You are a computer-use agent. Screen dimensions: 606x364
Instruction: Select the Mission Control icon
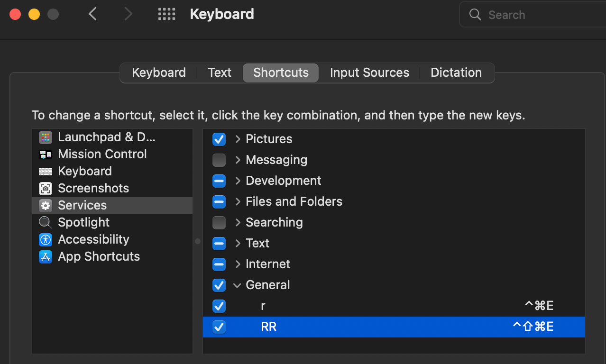[46, 155]
